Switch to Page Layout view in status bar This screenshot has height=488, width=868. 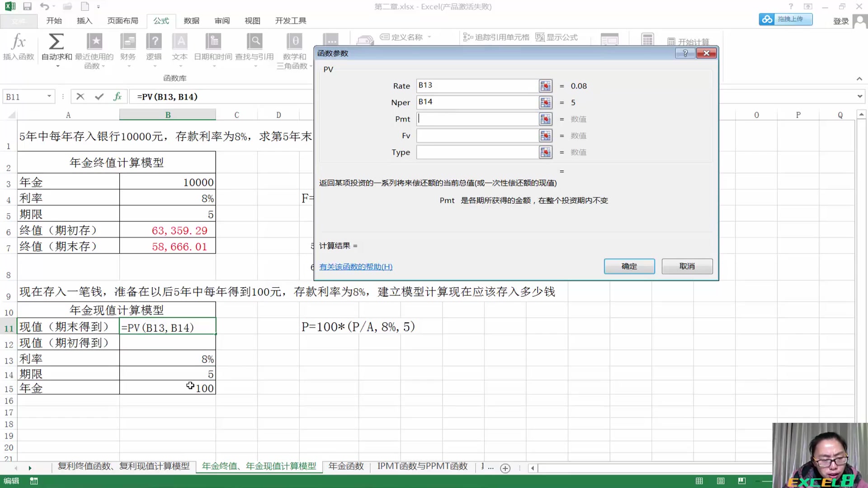(x=721, y=481)
